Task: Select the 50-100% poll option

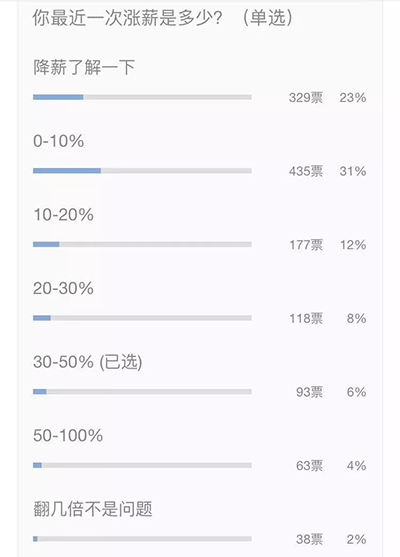Action: click(68, 436)
